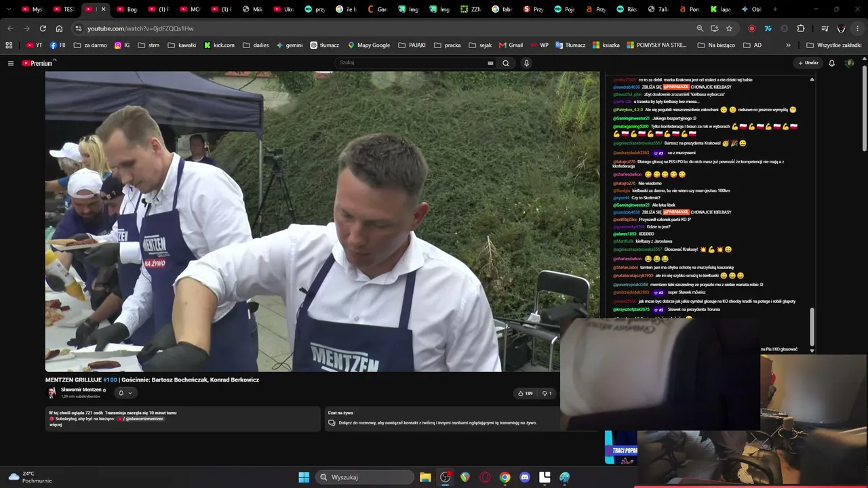Open the 'za darmo' bookmarks folder
868x488 pixels.
[x=90, y=45]
